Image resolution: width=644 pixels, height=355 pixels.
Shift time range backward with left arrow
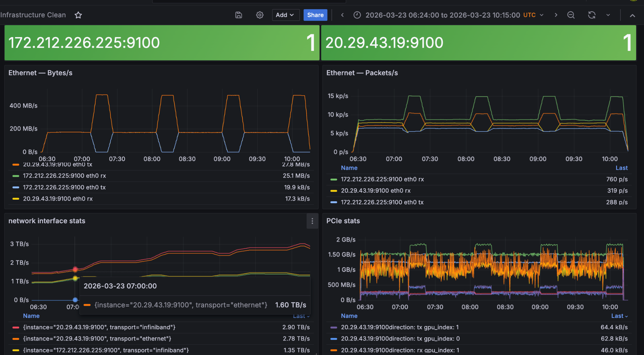coord(342,15)
